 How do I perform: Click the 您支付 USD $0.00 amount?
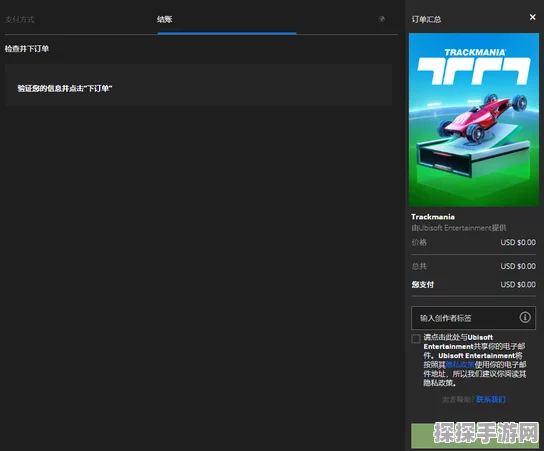tap(518, 284)
